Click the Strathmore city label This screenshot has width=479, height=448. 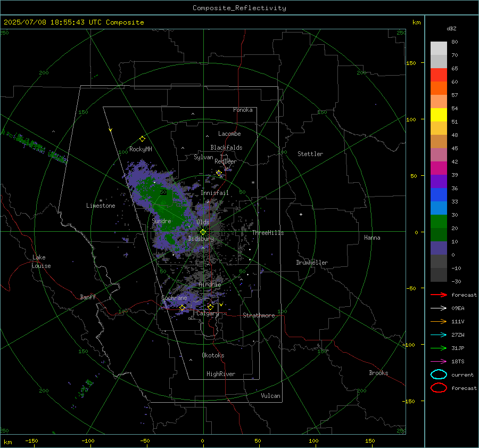click(259, 315)
